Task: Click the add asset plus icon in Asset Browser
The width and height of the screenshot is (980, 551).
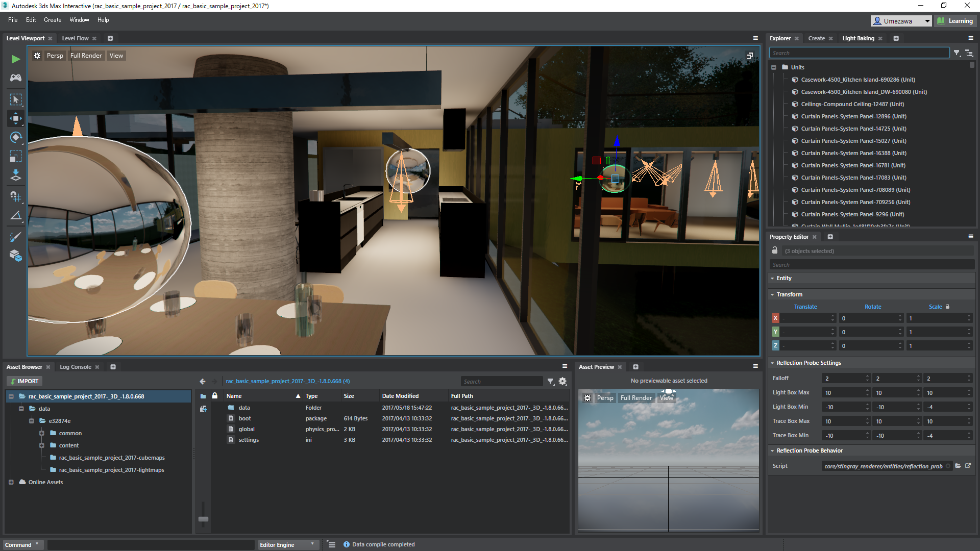Action: [203, 409]
